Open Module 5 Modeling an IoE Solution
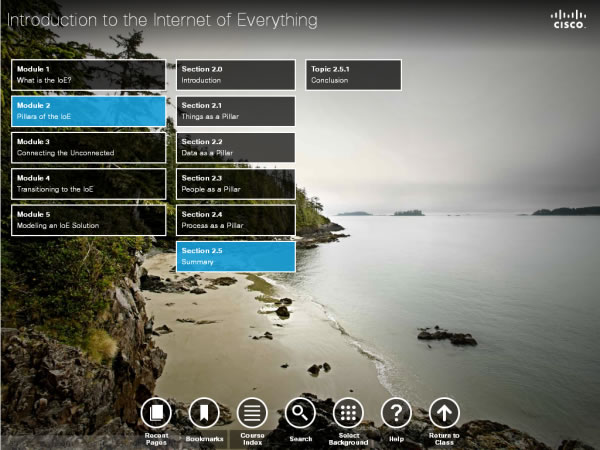This screenshot has width=600, height=450. point(88,220)
